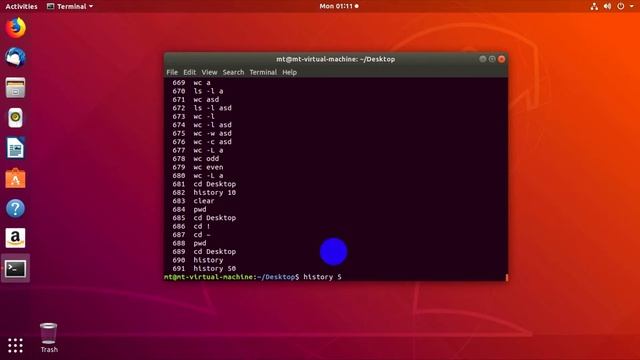Screen dimensions: 640x360
Task: Open Ubuntu Software store icon
Action: coord(16,178)
